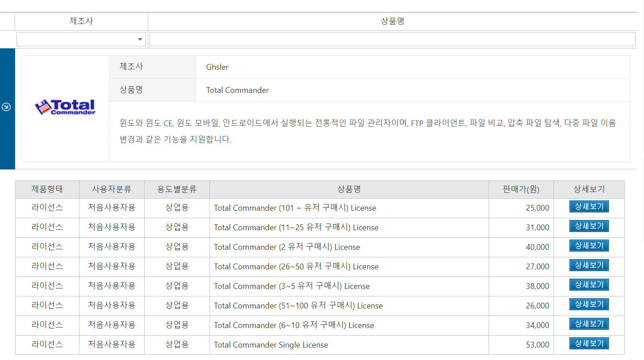Open 상세보기 for the 2 user license

(589, 246)
